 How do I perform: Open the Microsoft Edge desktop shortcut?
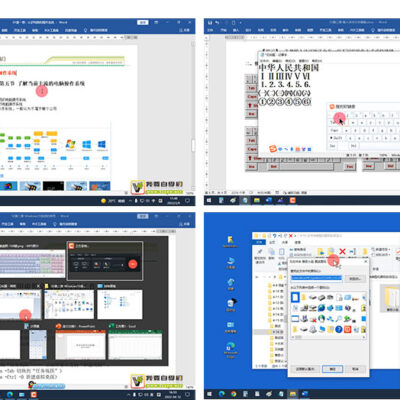(231, 347)
